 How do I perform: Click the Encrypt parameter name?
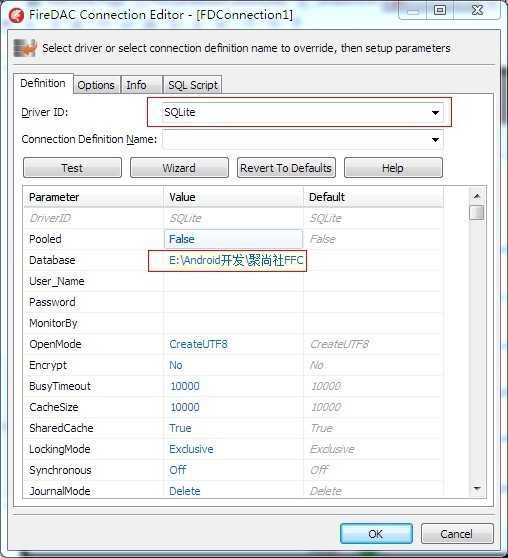pyautogui.click(x=48, y=365)
